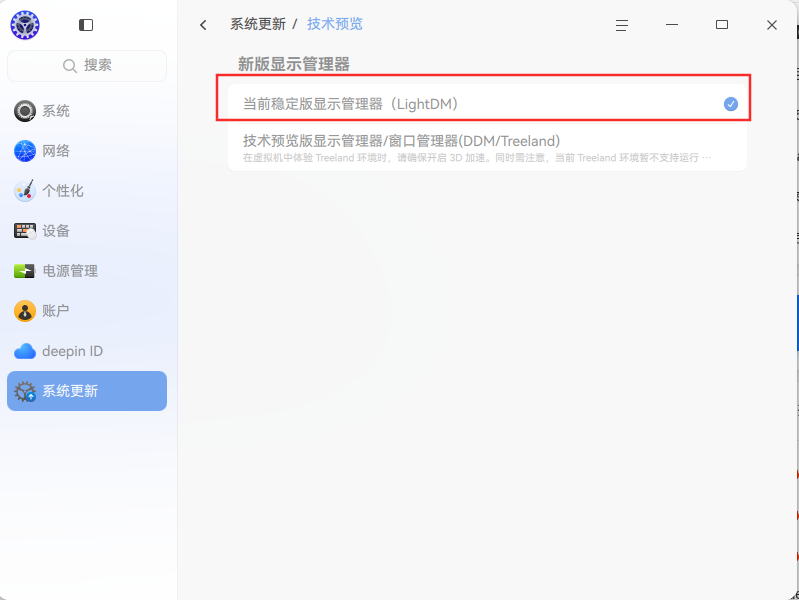Open the deepin ID category
Image resolution: width=799 pixels, height=600 pixels.
click(87, 351)
